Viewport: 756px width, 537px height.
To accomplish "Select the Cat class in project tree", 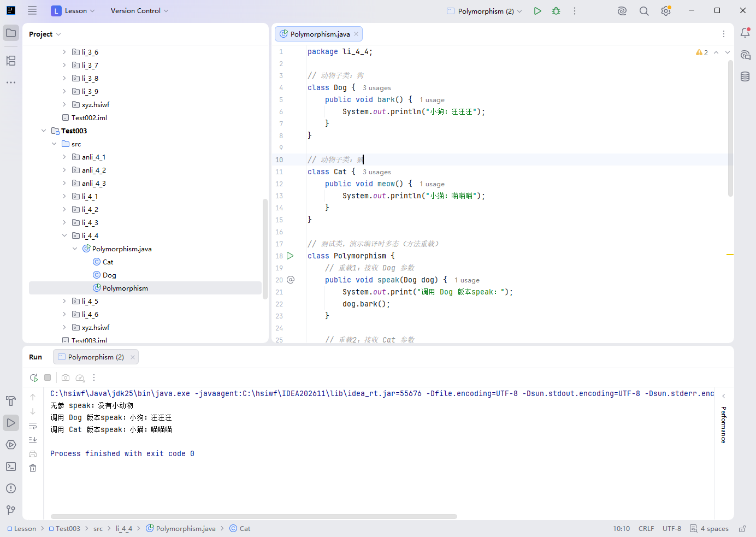I will [x=103, y=262].
